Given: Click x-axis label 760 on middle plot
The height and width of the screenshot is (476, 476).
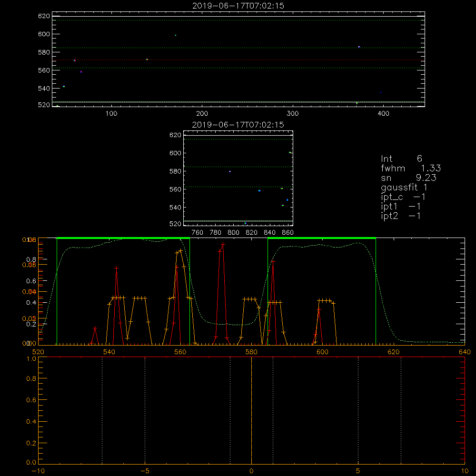Looking at the screenshot, I should [198, 233].
